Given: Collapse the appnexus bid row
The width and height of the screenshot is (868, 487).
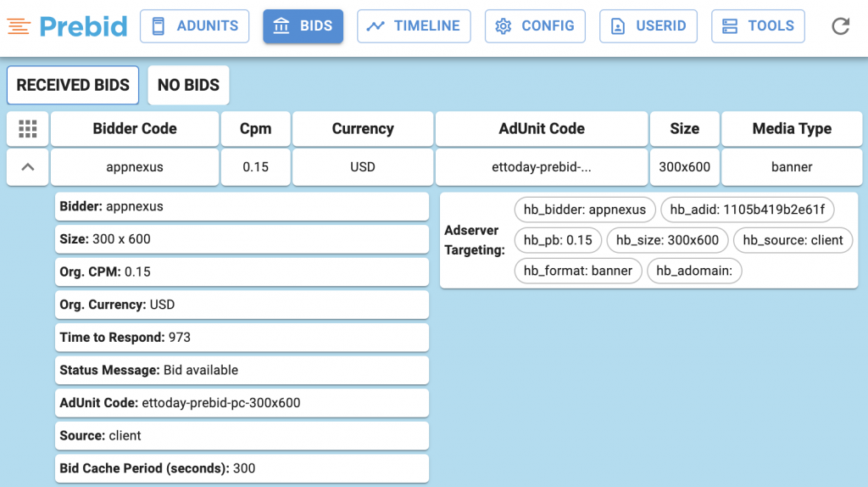Looking at the screenshot, I should [28, 167].
